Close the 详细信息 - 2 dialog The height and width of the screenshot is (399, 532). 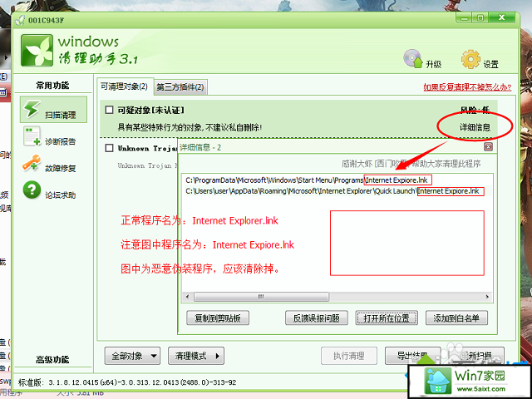tap(488, 146)
